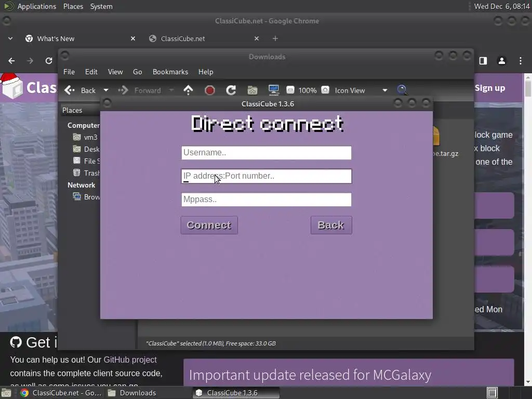This screenshot has width=532, height=399.
Task: Open File System in Places sidebar
Action: click(x=86, y=161)
